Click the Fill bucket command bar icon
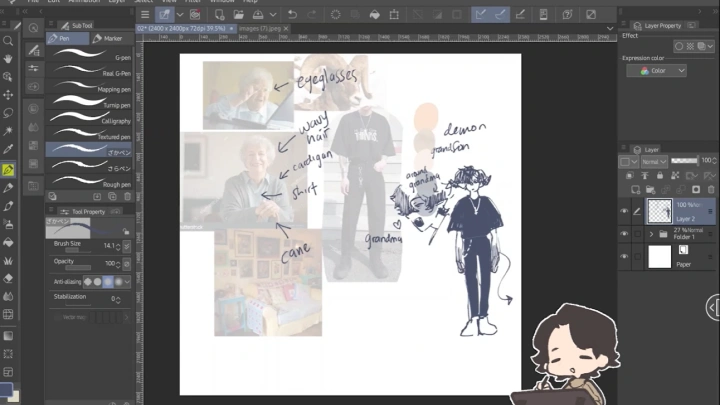720x405 pixels. (375, 15)
